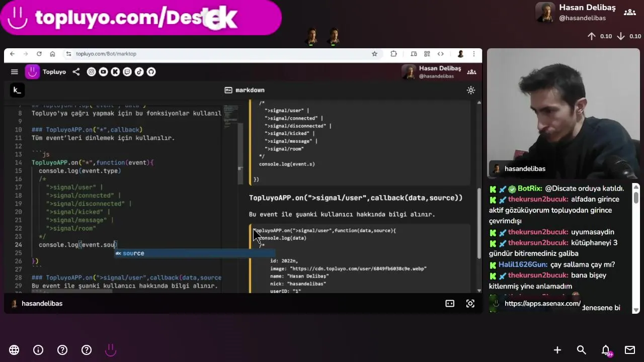Open the Hasan Delibaş profile at the top right
This screenshot has height=362, width=644.
tap(576, 13)
